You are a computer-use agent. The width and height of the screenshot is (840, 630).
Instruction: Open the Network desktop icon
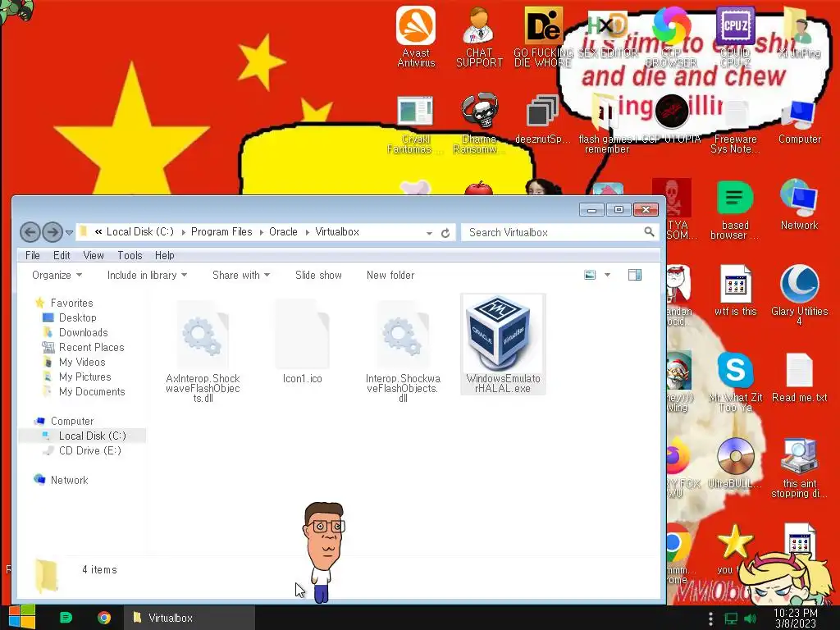click(799, 206)
